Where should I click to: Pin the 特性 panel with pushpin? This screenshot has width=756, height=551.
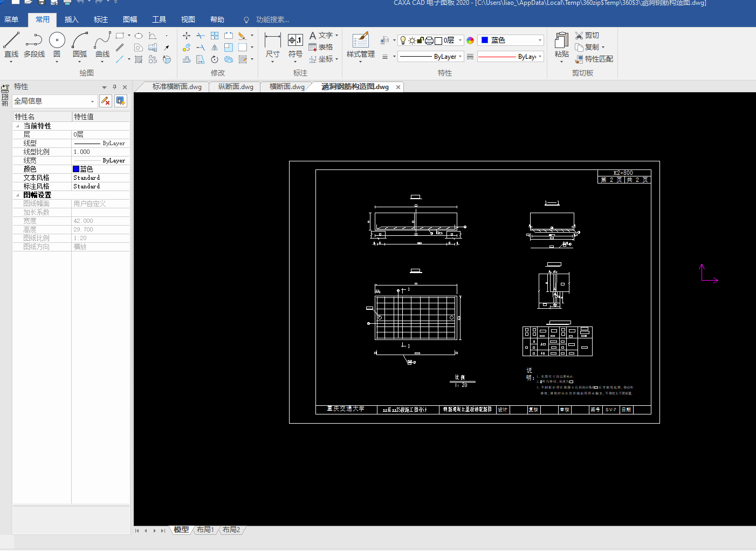tap(114, 87)
